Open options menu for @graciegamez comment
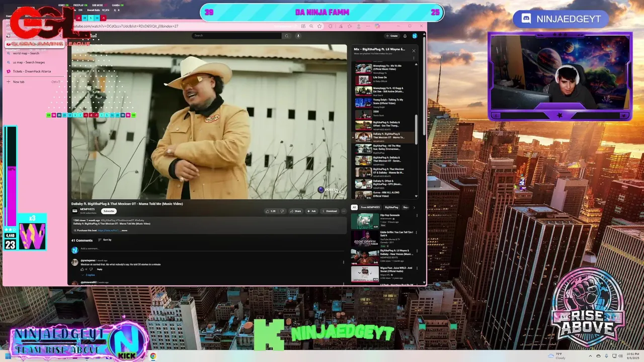The width and height of the screenshot is (644, 362). [344, 262]
